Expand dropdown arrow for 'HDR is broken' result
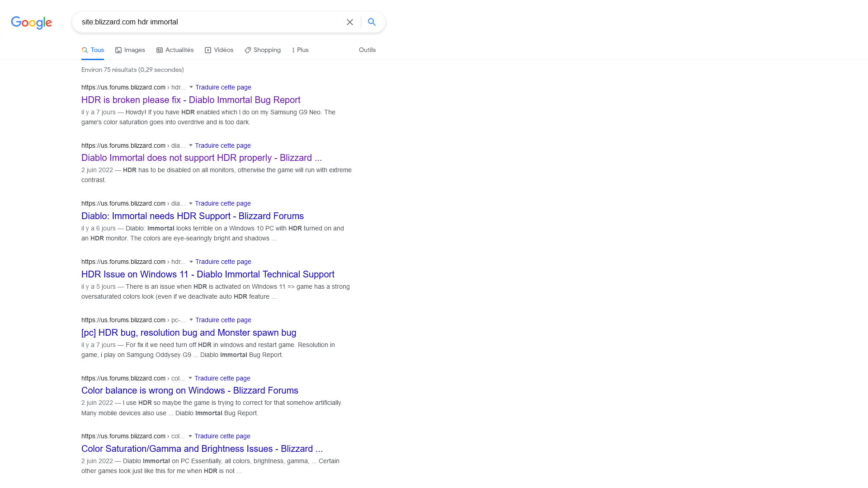Viewport: 868px width, 488px height. point(191,87)
